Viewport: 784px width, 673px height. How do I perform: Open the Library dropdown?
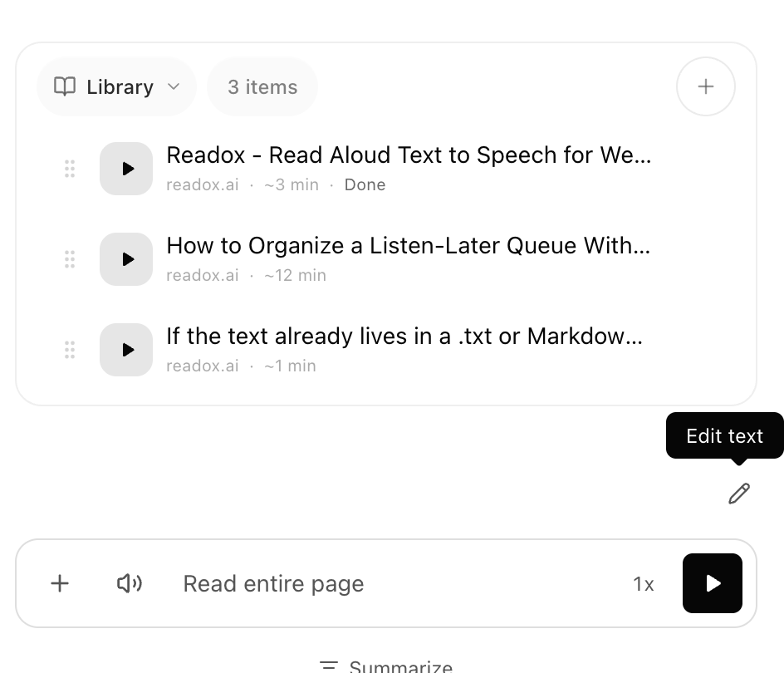tap(116, 86)
